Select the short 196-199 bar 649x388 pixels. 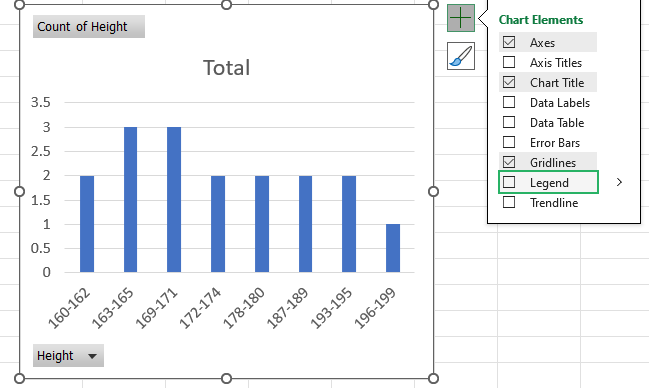click(393, 248)
